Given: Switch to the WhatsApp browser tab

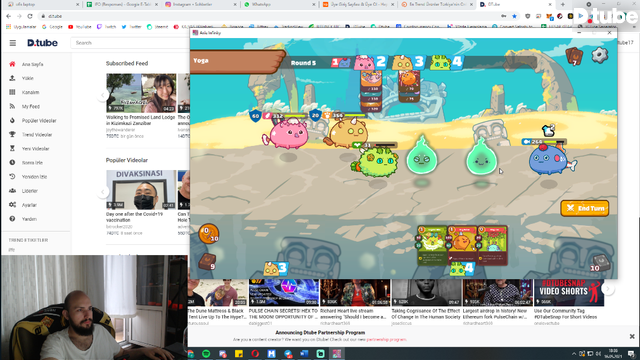Looking at the screenshot, I should 280,4.
